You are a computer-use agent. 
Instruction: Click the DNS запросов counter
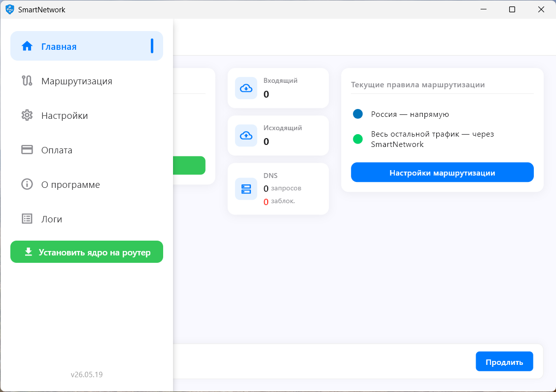click(x=282, y=188)
